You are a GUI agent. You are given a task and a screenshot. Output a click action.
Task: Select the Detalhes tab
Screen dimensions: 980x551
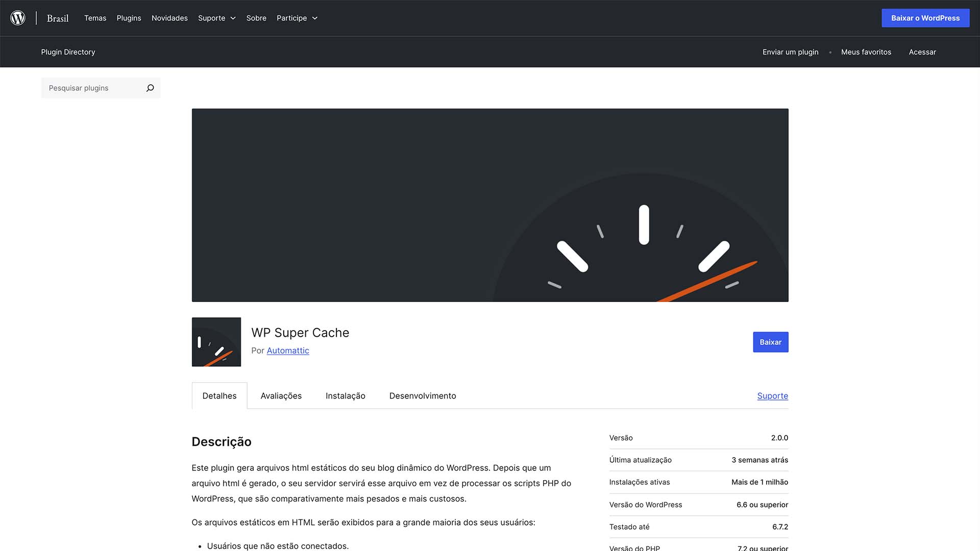point(219,395)
